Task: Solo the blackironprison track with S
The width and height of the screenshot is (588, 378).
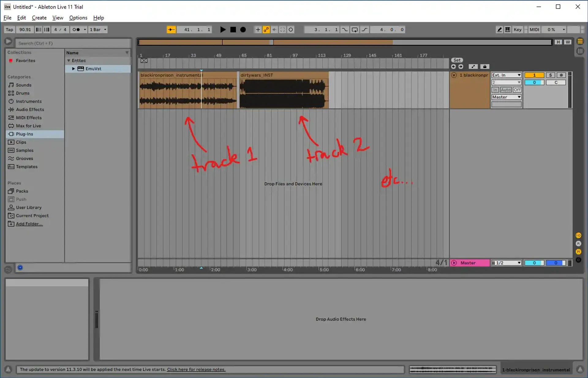Action: coord(550,75)
